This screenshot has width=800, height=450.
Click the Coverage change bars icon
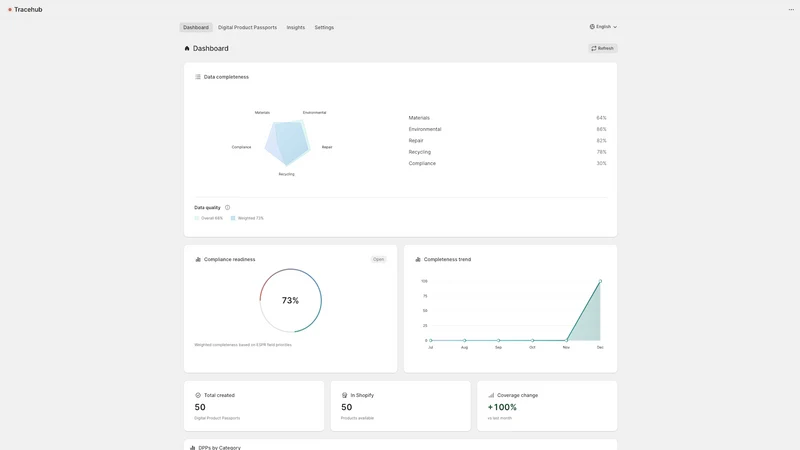point(491,395)
